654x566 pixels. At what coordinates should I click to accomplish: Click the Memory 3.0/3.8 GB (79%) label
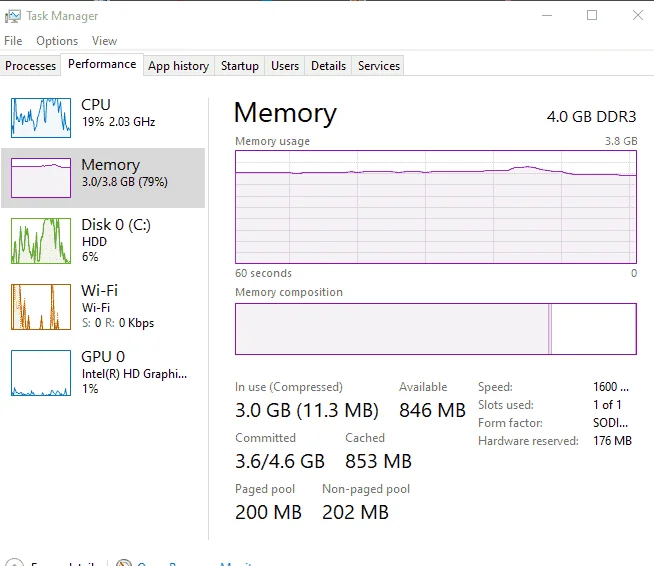coord(125,173)
